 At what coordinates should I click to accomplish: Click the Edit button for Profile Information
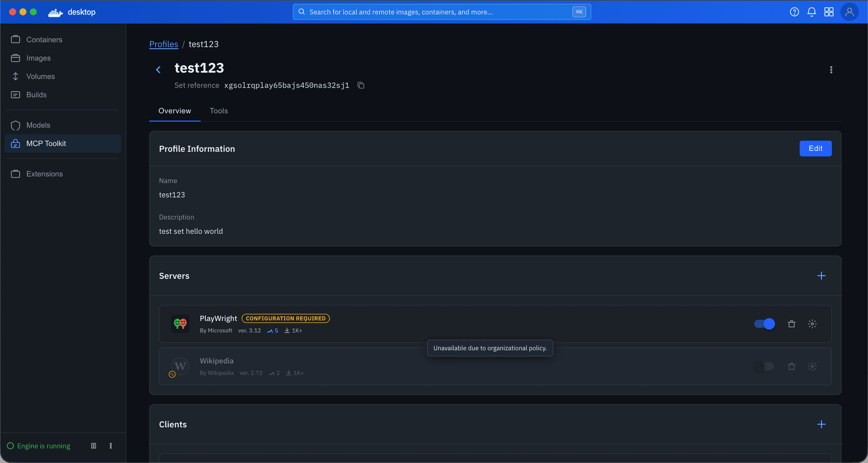point(815,149)
